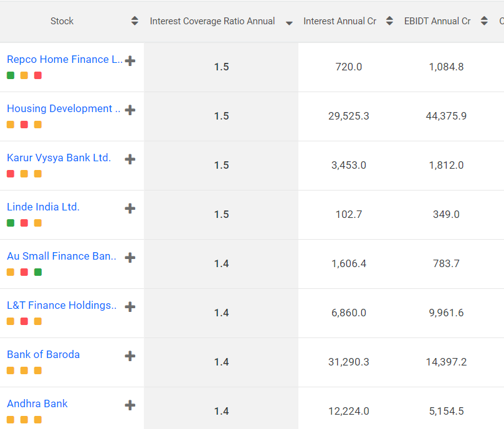Open Andhra Bank link
Viewport: 504px width, 429px height.
tap(37, 403)
